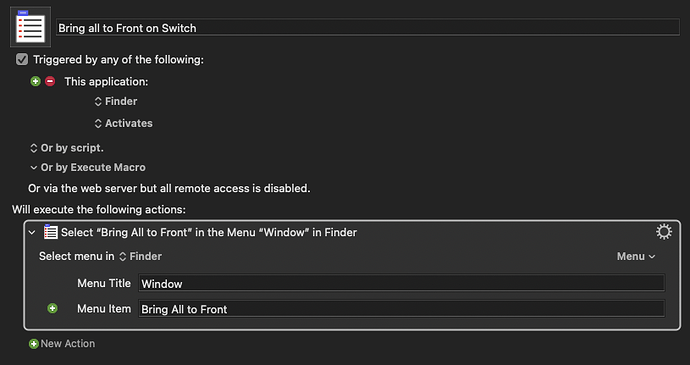
Task: Open the "Or by script" popup
Action: [x=66, y=148]
